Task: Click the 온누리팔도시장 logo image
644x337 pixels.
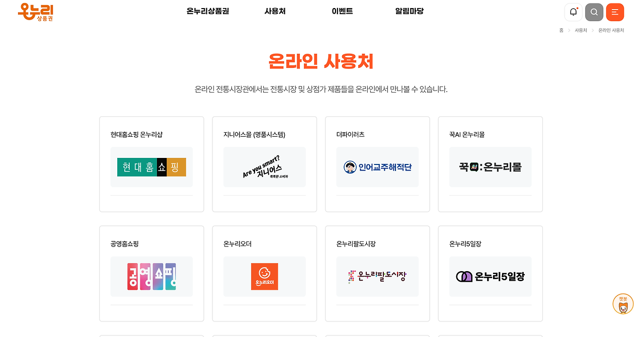Action: [x=377, y=277]
